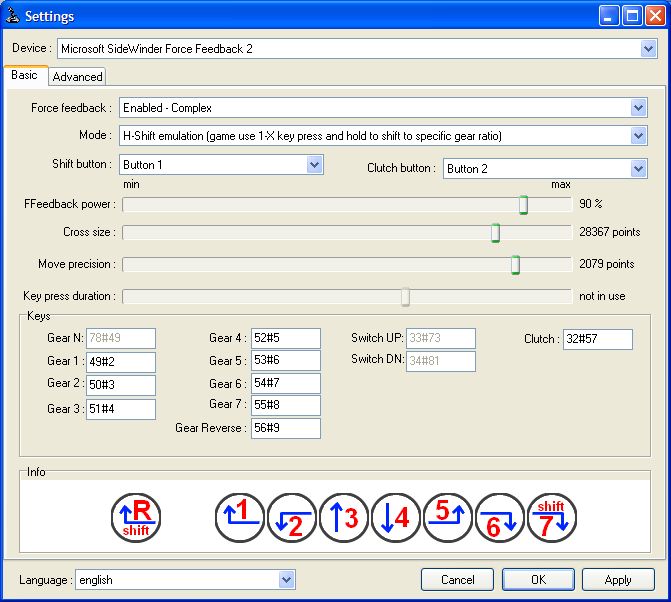Image resolution: width=671 pixels, height=602 pixels.
Task: Click the Cancel button
Action: click(458, 579)
